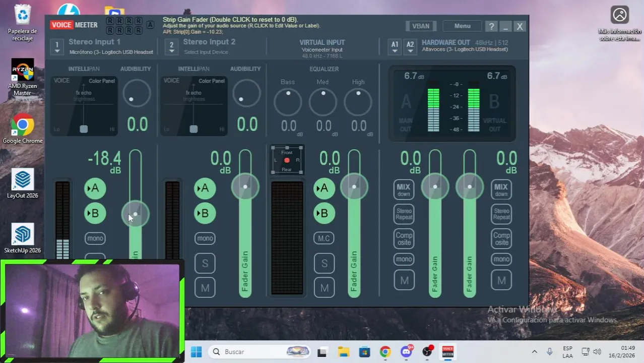The width and height of the screenshot is (644, 363).
Task: Solo Stereo Input 2 with S button
Action: click(x=205, y=263)
